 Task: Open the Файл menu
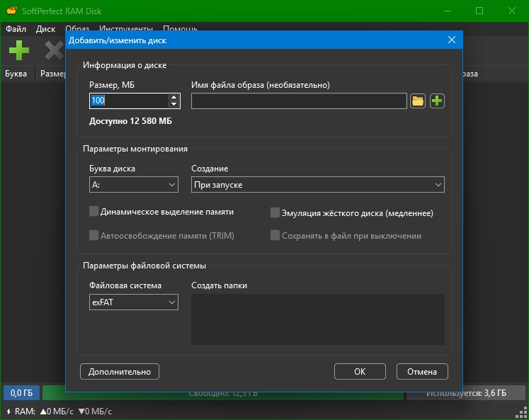coord(16,29)
